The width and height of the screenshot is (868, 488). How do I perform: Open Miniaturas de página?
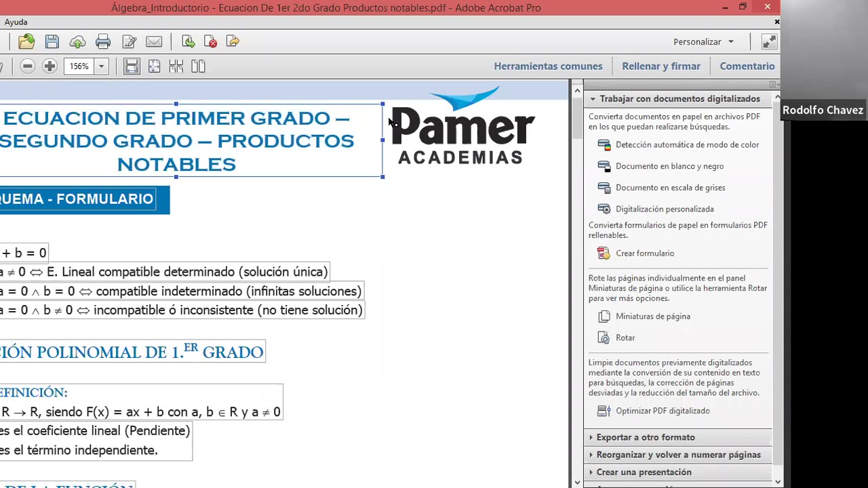click(x=653, y=317)
